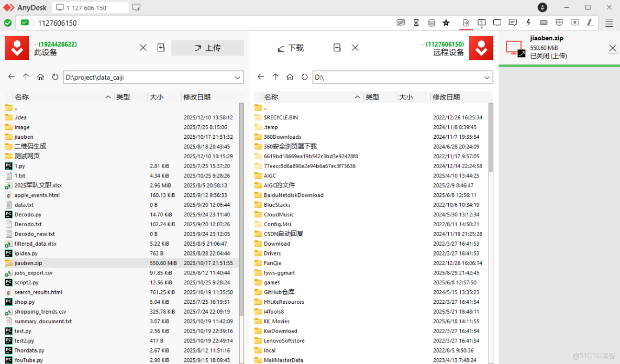This screenshot has width=620, height=364.
Task: Open the chat bubble icon in toolbar
Action: [x=513, y=23]
